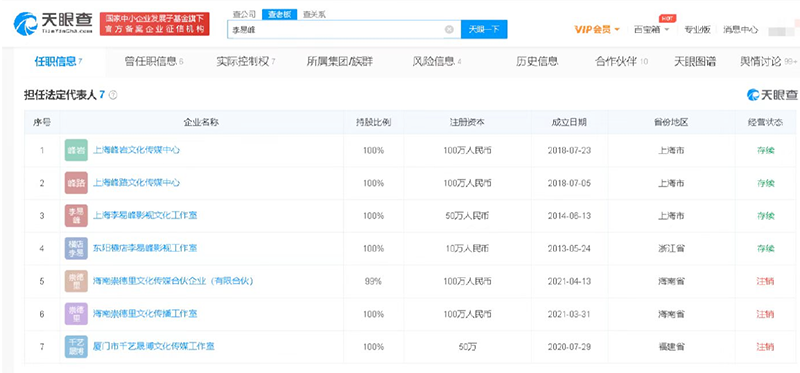Clear the search box with the X icon

pos(449,30)
